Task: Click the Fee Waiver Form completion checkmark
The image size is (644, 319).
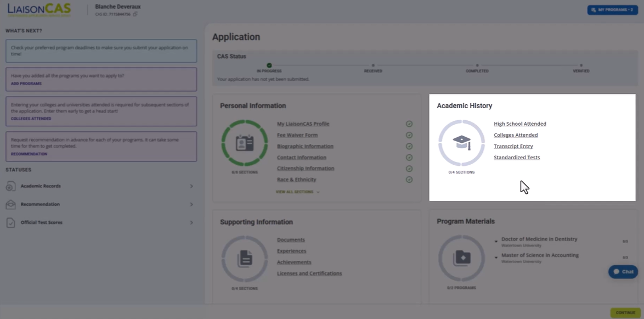Action: click(409, 135)
